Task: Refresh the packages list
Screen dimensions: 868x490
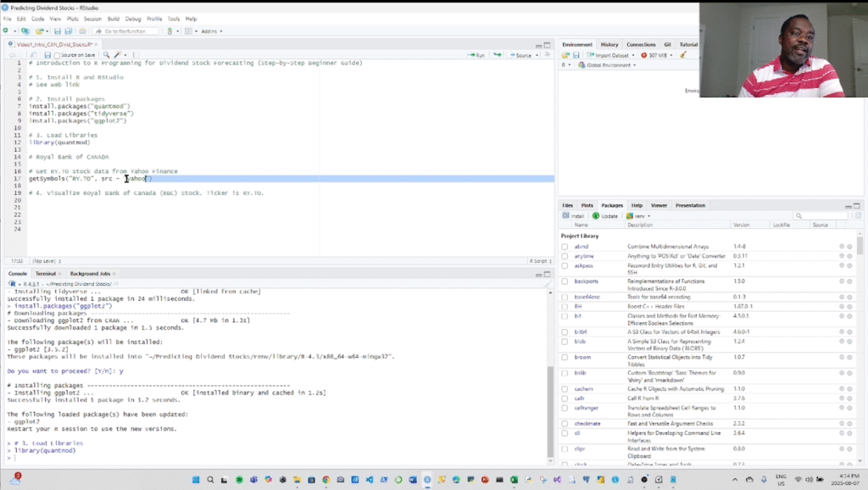Action: pos(859,216)
